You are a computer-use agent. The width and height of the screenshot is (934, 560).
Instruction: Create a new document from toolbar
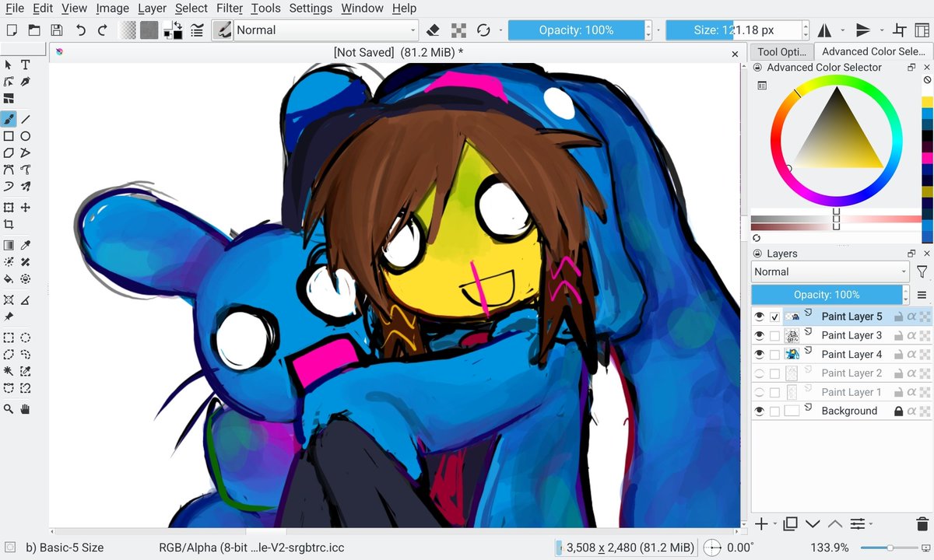[x=12, y=30]
